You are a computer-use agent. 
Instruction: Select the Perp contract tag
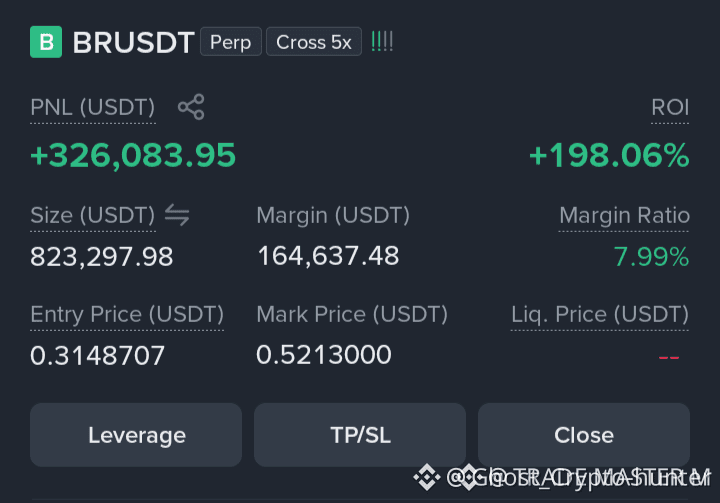pyautogui.click(x=231, y=42)
